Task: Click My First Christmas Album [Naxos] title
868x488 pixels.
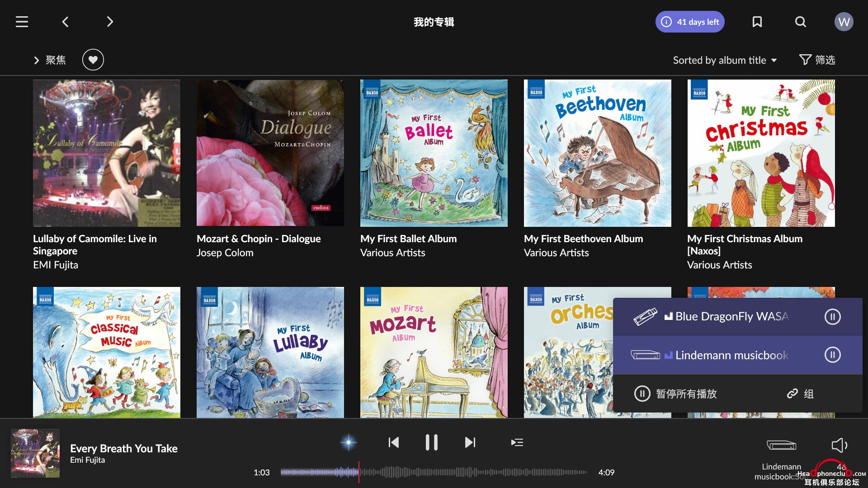Action: coord(745,245)
